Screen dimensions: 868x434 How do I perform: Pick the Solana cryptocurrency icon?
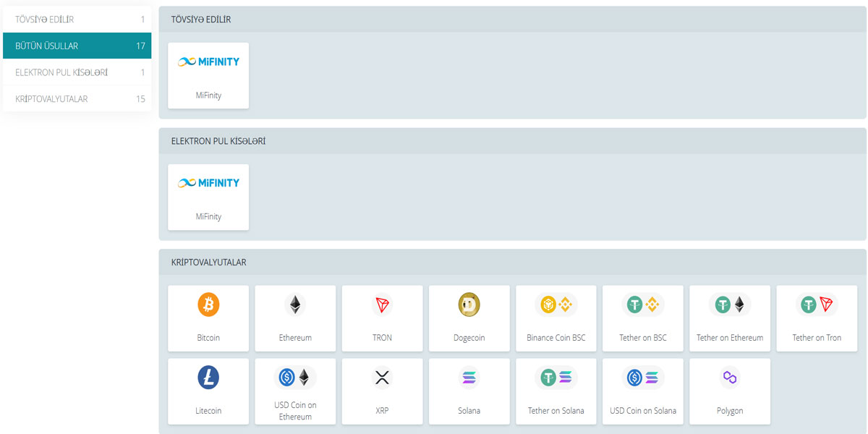(x=469, y=378)
